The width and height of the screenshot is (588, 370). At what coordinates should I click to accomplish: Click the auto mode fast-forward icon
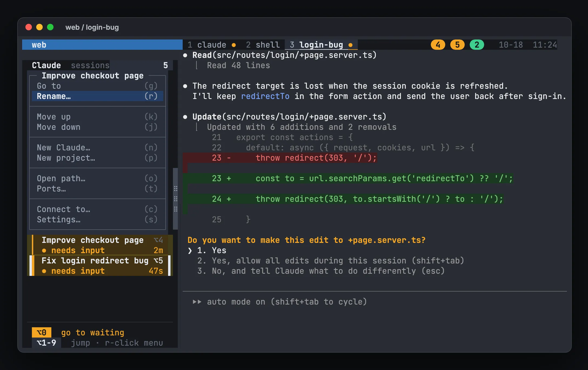(x=197, y=302)
